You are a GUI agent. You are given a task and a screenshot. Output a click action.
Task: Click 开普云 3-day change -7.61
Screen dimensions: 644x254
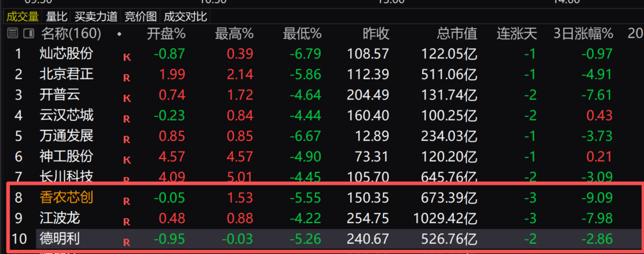[x=597, y=95]
